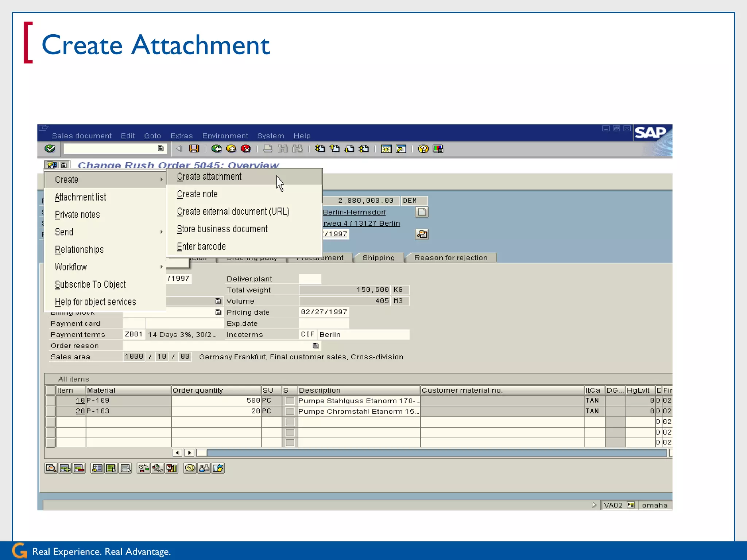Toggle S column checkbox in first empty row

coord(290,422)
